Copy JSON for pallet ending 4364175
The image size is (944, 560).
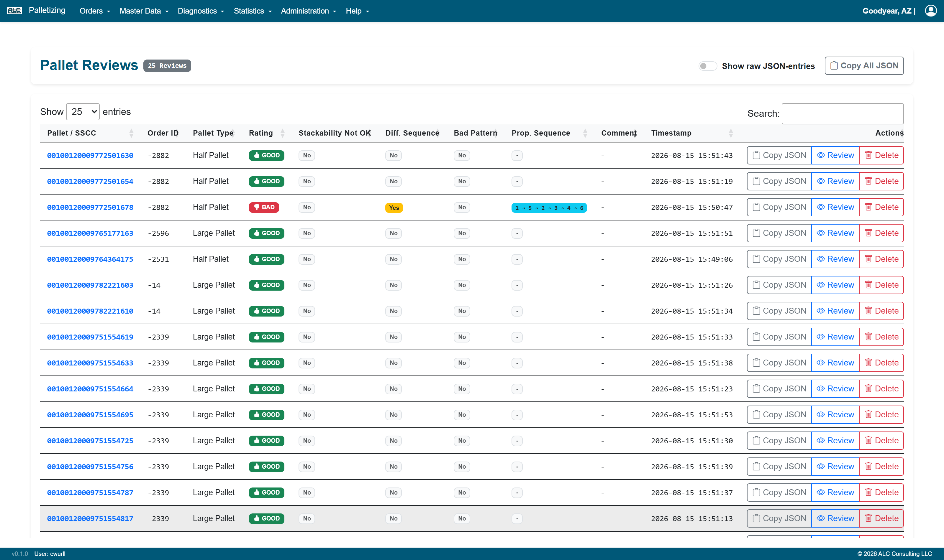(779, 259)
